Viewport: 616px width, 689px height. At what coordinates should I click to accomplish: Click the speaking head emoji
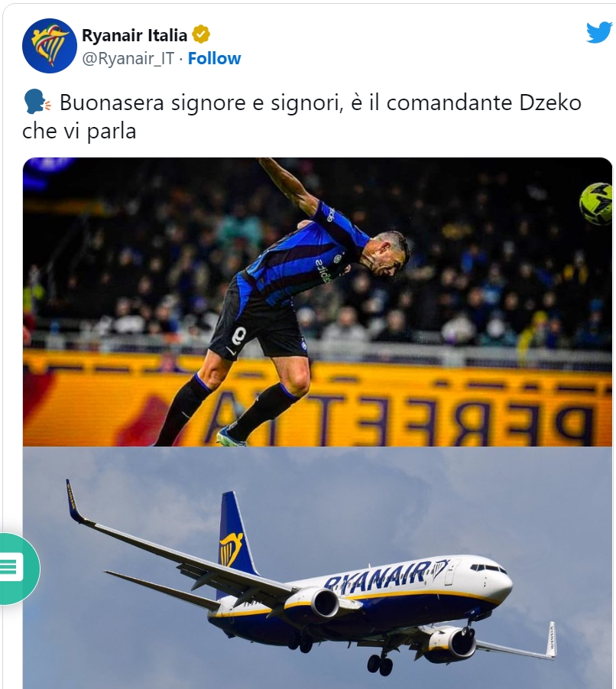(x=37, y=102)
